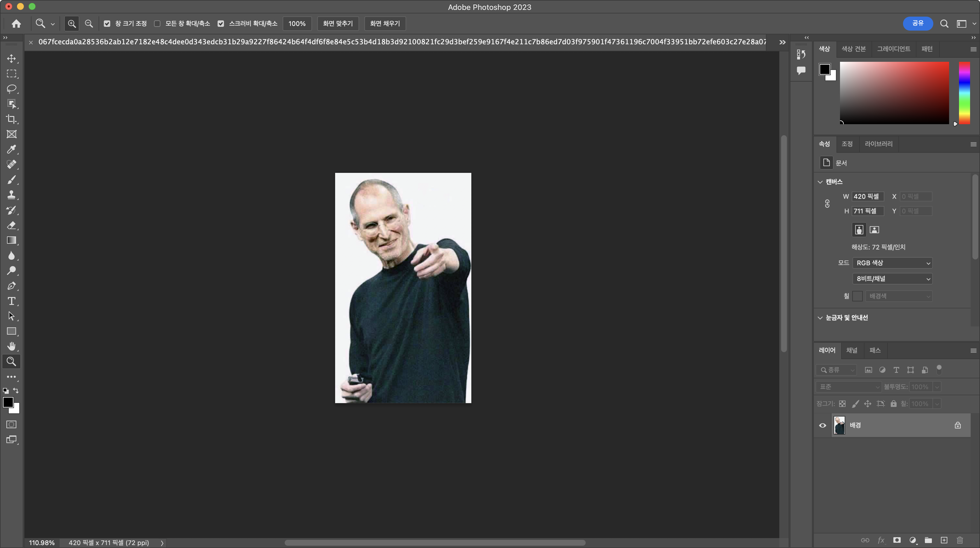Open the 색상 견본 tab
The image size is (980, 548).
click(853, 49)
